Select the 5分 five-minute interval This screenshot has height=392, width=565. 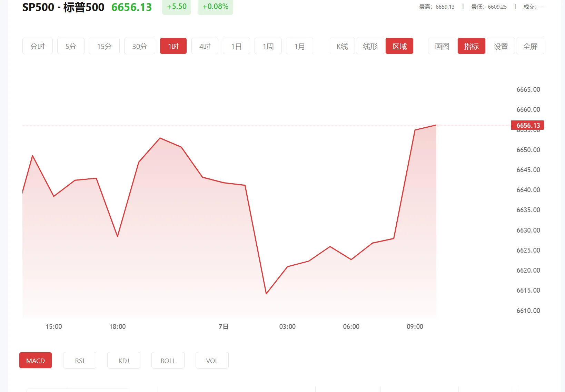71,46
